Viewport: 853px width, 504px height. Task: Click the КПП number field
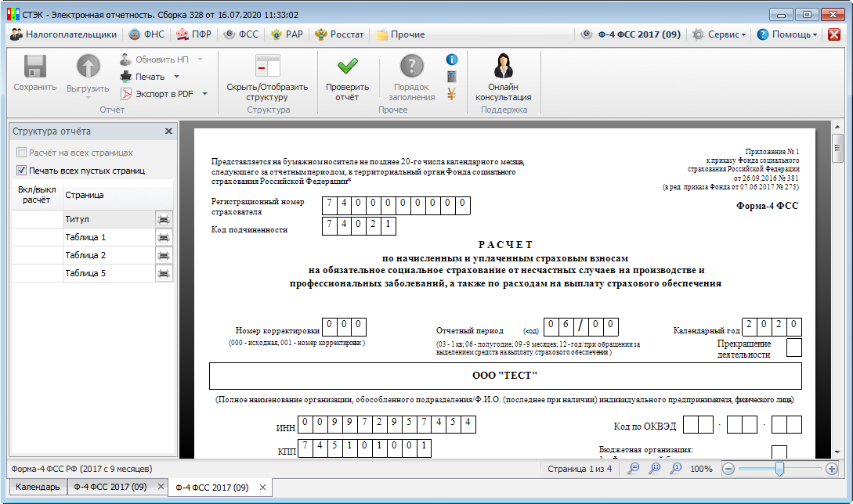[x=364, y=448]
